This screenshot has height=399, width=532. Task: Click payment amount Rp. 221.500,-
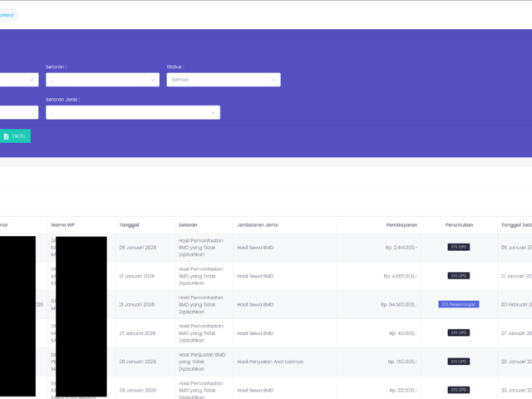pyautogui.click(x=403, y=391)
